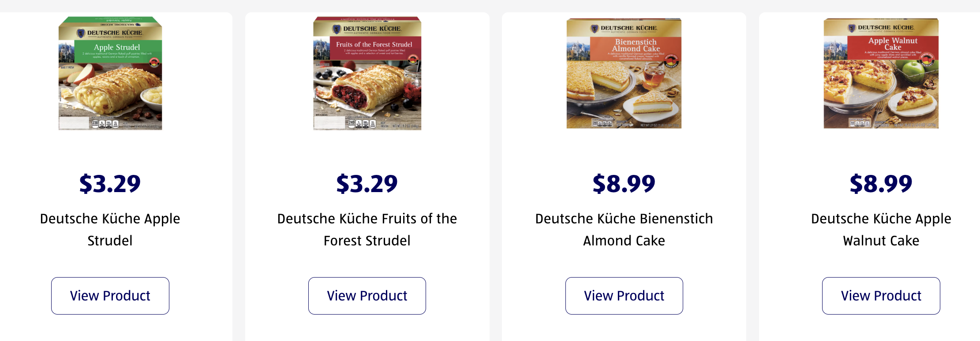Click the Deutsche Küche Apple Walnut Cake title
This screenshot has height=341, width=980.
click(881, 230)
